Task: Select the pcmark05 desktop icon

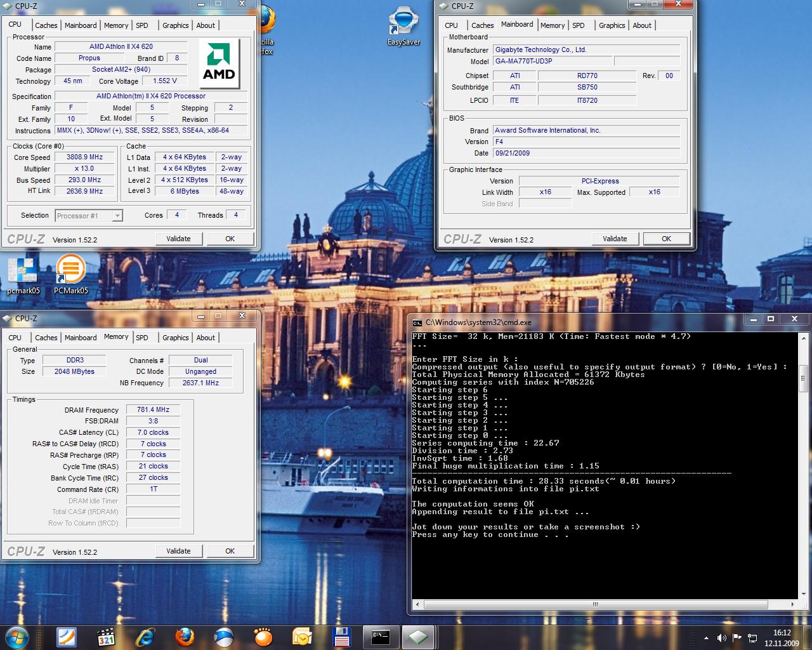Action: tap(23, 275)
